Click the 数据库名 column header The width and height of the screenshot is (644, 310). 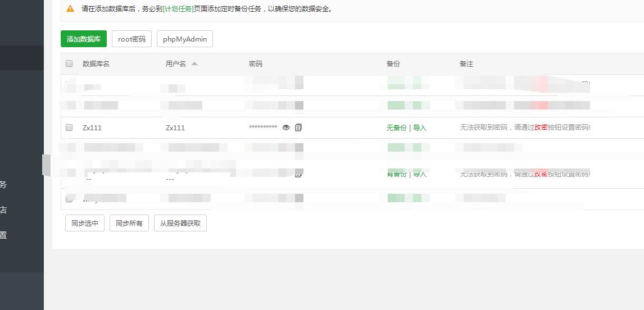click(96, 64)
